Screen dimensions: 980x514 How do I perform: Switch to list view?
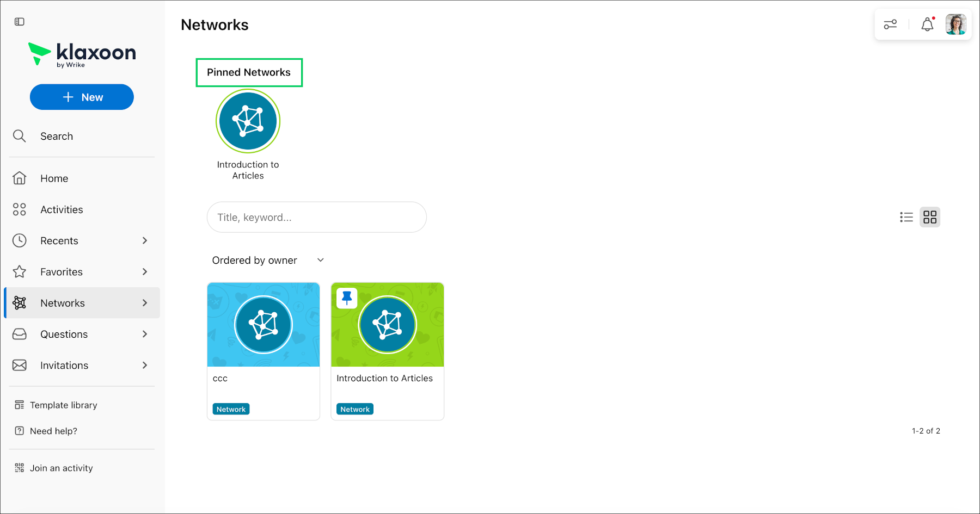click(906, 217)
